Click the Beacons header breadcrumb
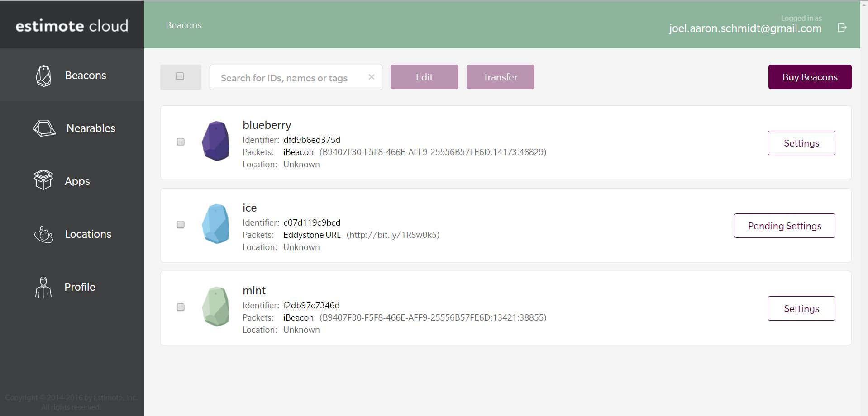 pyautogui.click(x=184, y=25)
